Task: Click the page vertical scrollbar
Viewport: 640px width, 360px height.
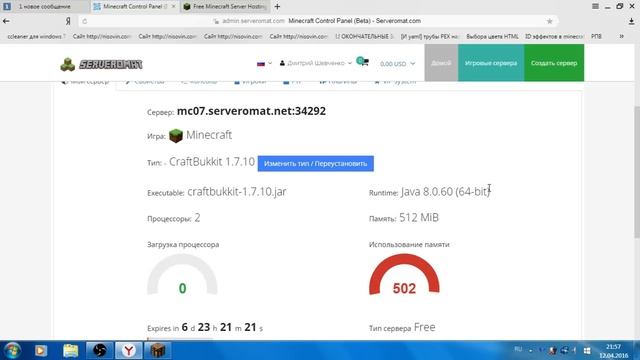Action: 637,171
